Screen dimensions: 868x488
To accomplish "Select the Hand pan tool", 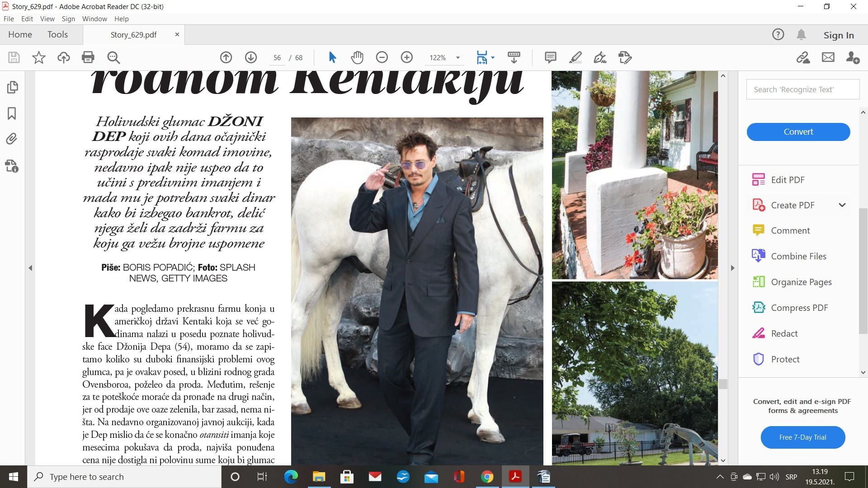I will 357,57.
